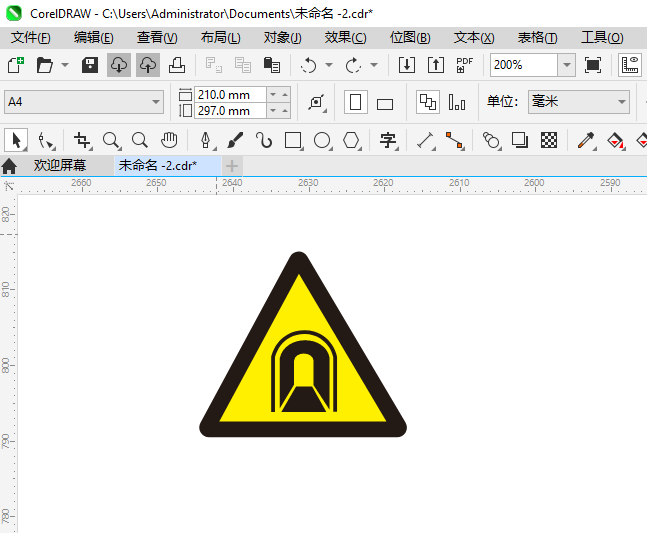Print the document with the printer icon
This screenshot has height=533, width=647.
177,65
